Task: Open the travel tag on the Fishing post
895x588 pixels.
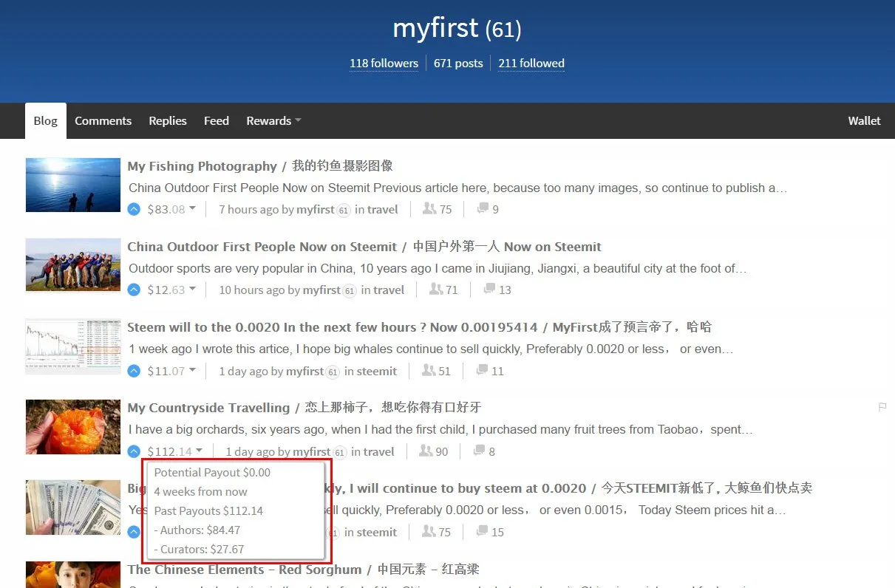Action: click(383, 209)
